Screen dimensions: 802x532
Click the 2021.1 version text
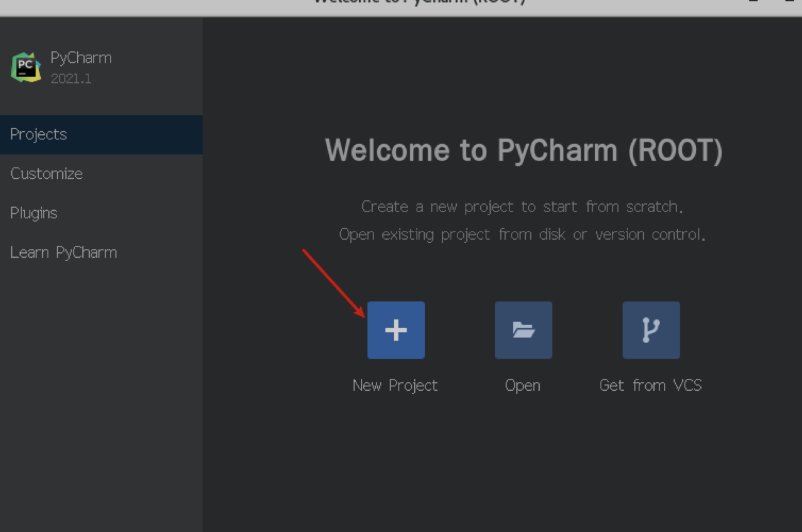click(71, 79)
